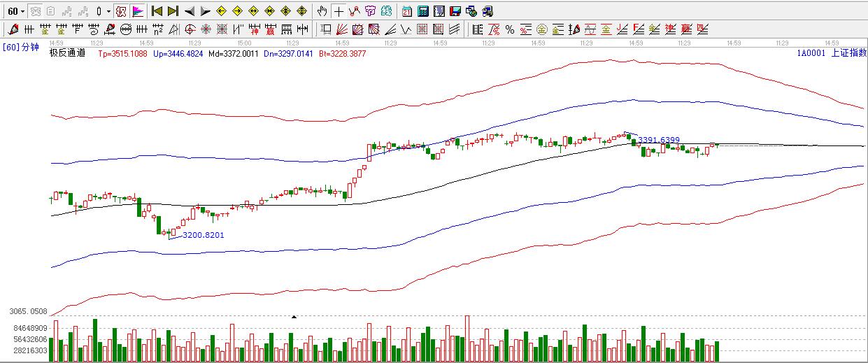868x363 pixels.
Task: Click the red floppy disk save icon
Action: coord(455,11)
